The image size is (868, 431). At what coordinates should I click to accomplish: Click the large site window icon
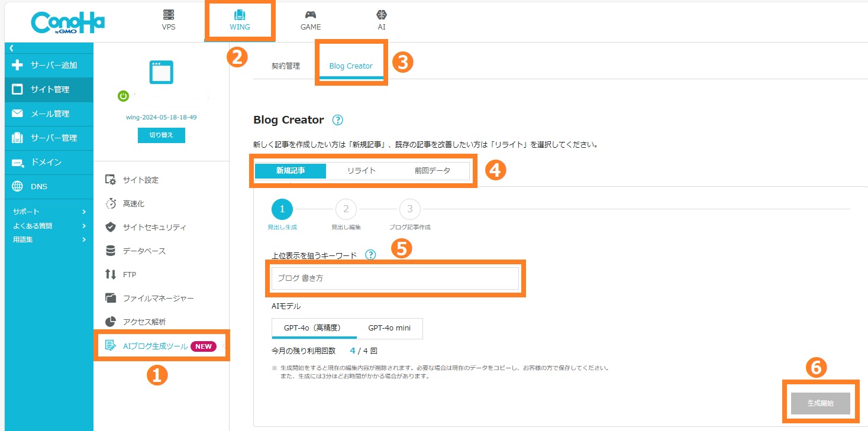pos(161,73)
